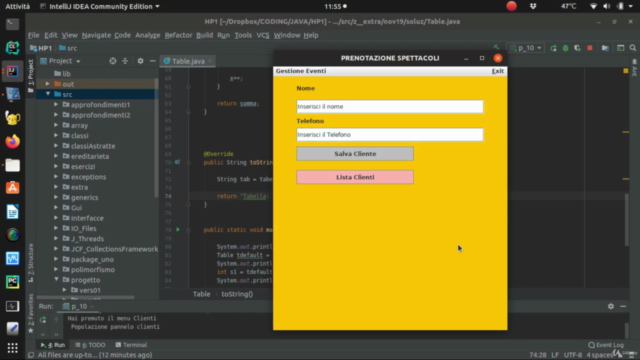Run with coverage icon in toolbar
Viewport: 640px width, 360px height.
tap(577, 48)
